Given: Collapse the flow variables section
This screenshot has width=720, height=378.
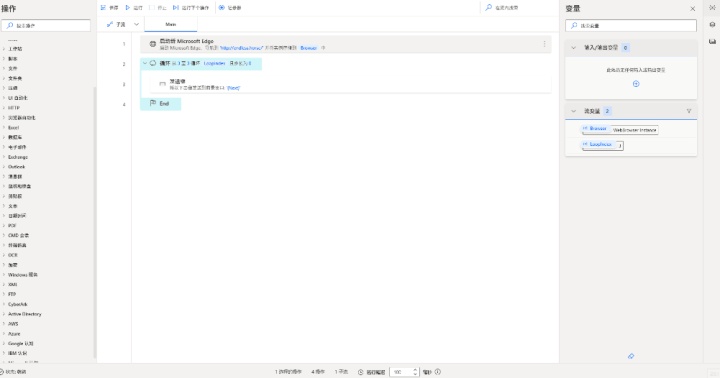Looking at the screenshot, I should point(573,111).
